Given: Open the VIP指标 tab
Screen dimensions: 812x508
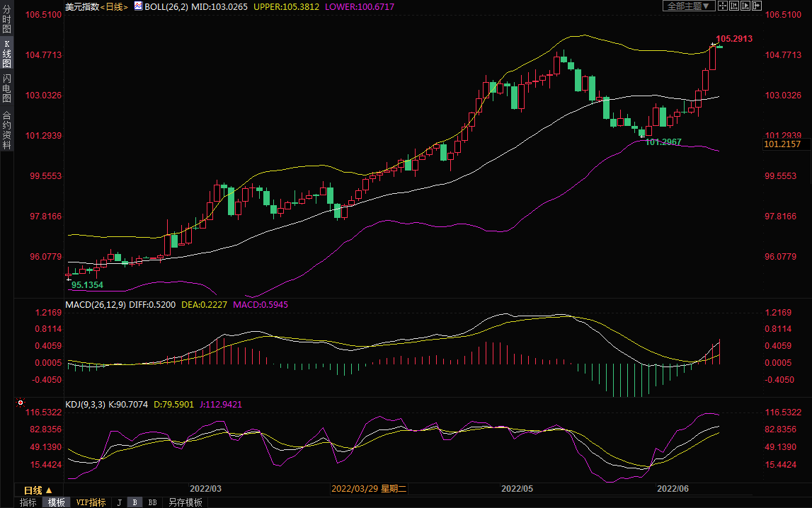Looking at the screenshot, I should (91, 502).
